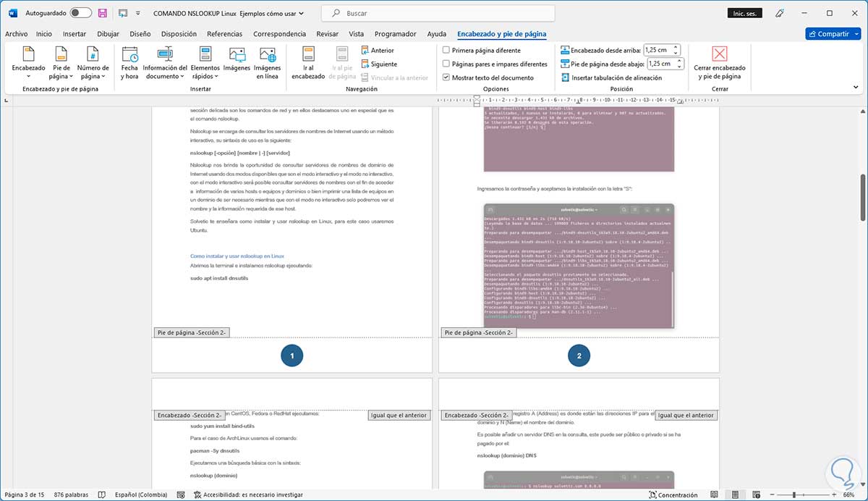This screenshot has width=868, height=501.
Task: Open the Número de página menu
Action: point(92,62)
